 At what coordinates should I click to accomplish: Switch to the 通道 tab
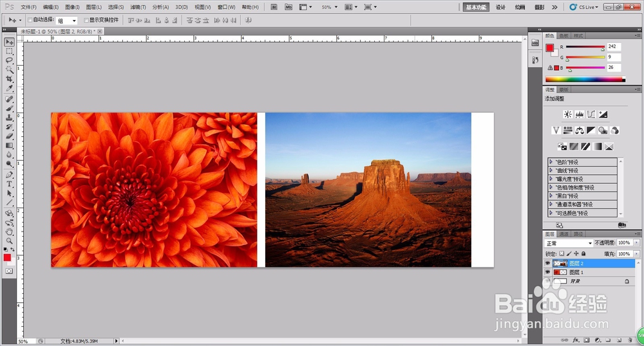tap(563, 234)
